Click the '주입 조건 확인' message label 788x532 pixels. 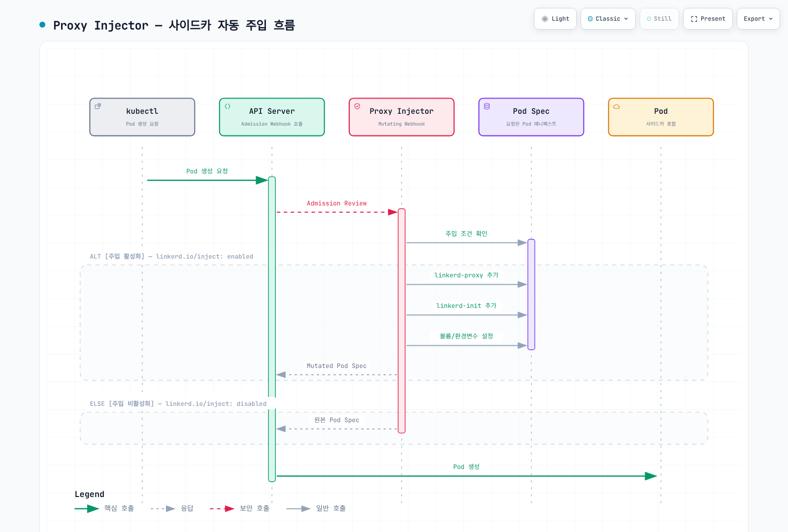click(466, 233)
